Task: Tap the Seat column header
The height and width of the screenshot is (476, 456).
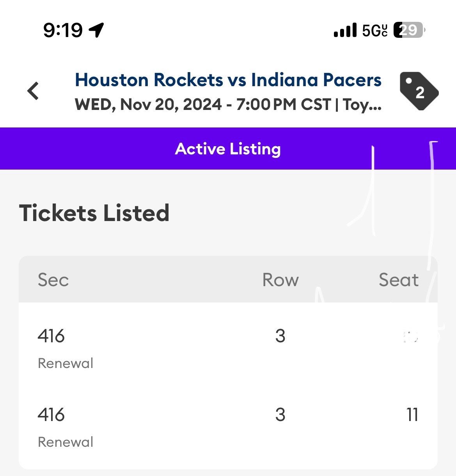Action: (398, 280)
